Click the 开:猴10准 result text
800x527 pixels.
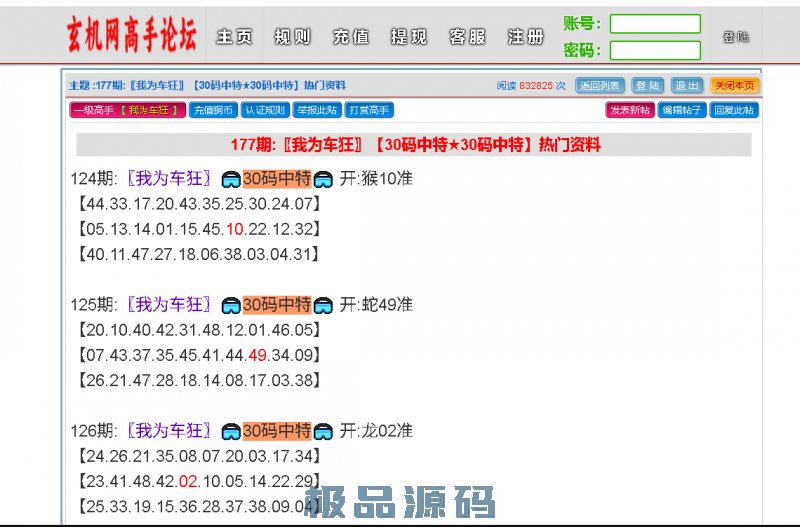[376, 179]
